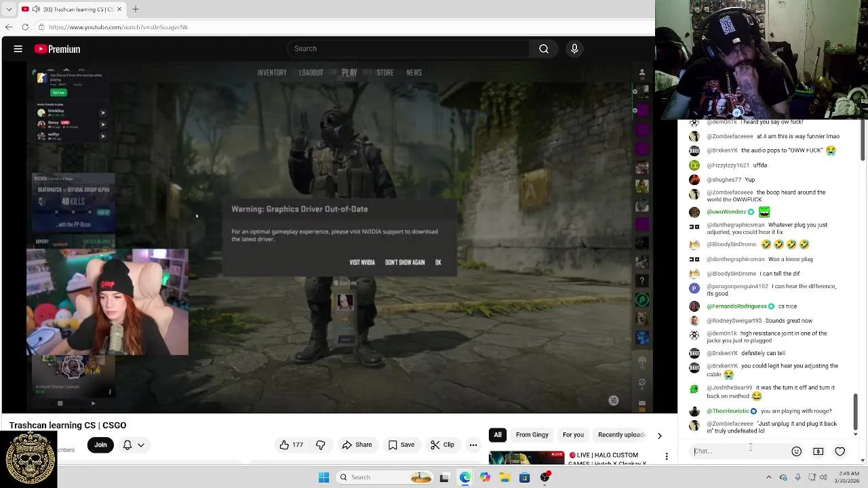
Task: Click the Super Chat dollar icon
Action: tap(818, 451)
